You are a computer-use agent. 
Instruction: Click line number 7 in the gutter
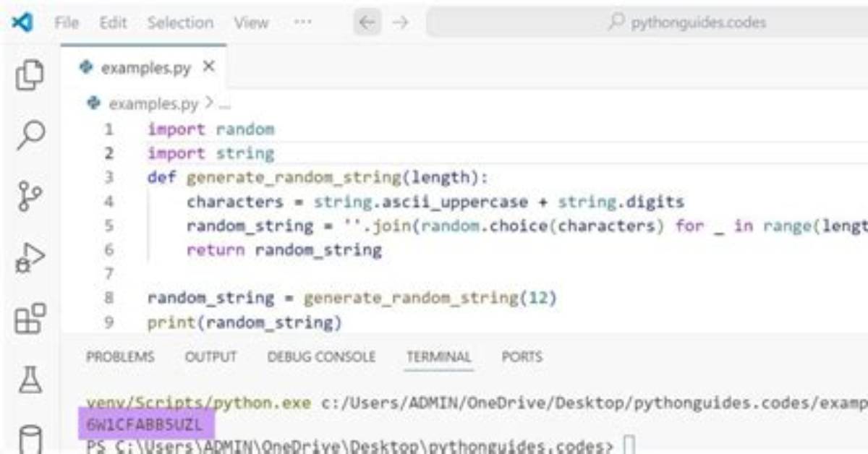tap(109, 274)
